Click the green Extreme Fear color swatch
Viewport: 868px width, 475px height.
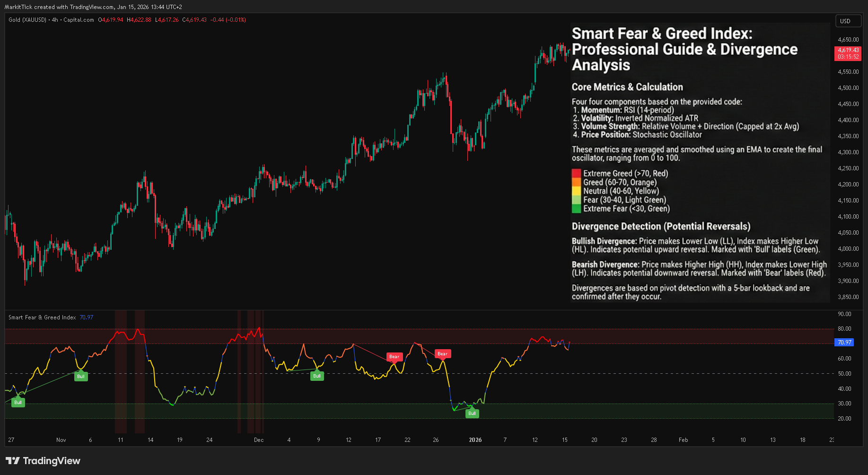tap(576, 209)
